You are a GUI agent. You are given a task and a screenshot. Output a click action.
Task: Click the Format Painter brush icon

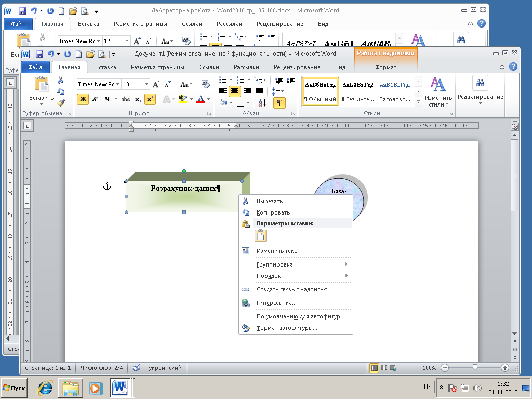tap(61, 103)
